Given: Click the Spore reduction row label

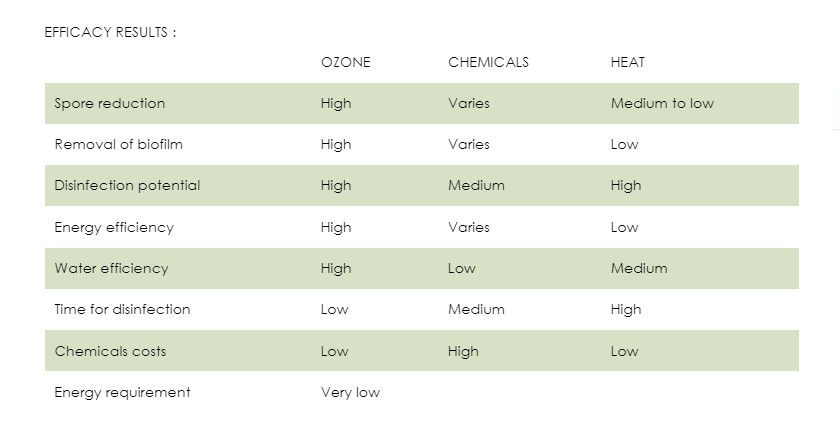Looking at the screenshot, I should 110,103.
